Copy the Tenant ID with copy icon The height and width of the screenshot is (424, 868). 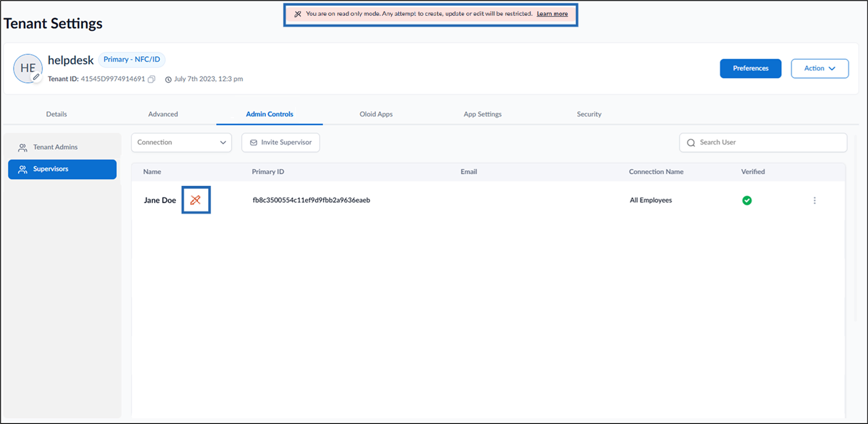(151, 79)
